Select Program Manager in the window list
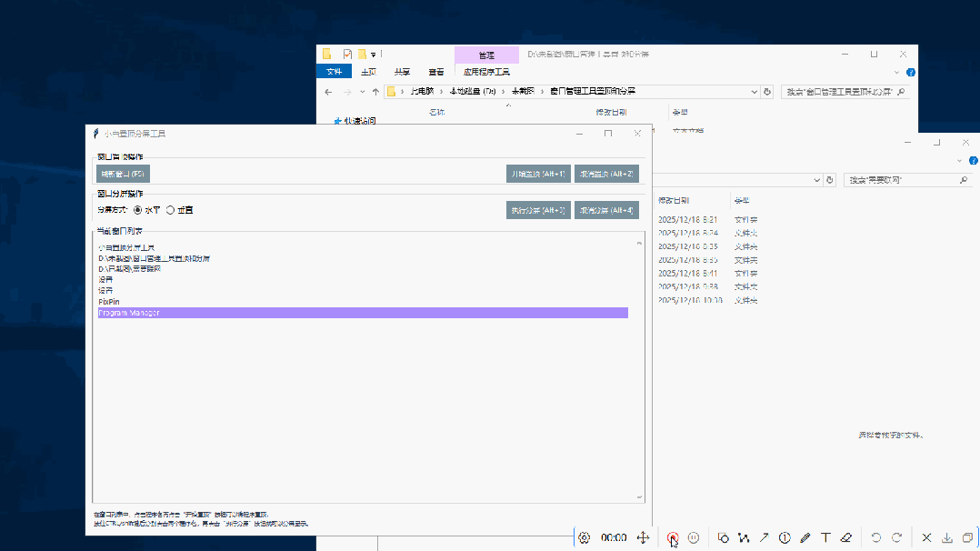Image resolution: width=980 pixels, height=551 pixels. click(x=363, y=313)
